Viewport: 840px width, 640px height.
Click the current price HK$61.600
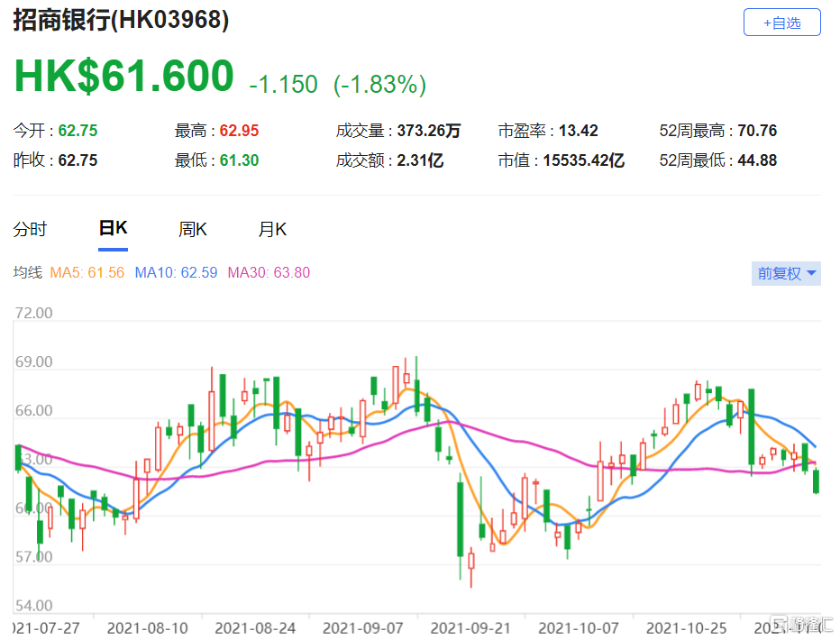pos(123,76)
